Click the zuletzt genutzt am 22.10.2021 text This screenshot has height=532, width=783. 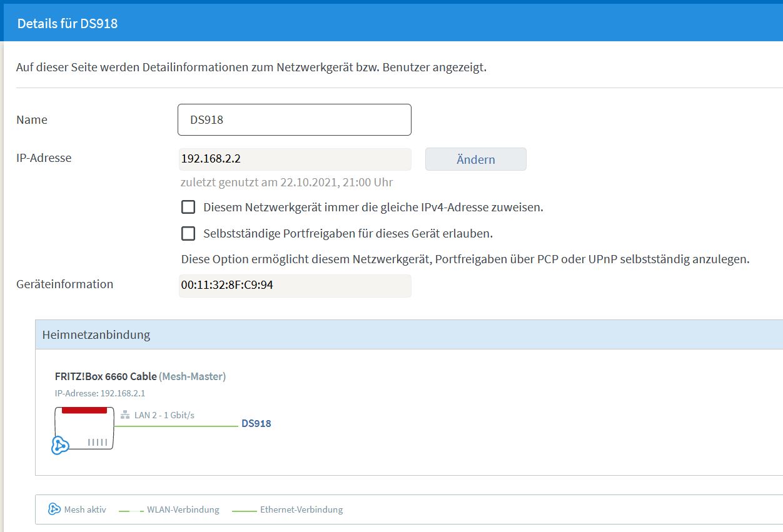tap(286, 183)
